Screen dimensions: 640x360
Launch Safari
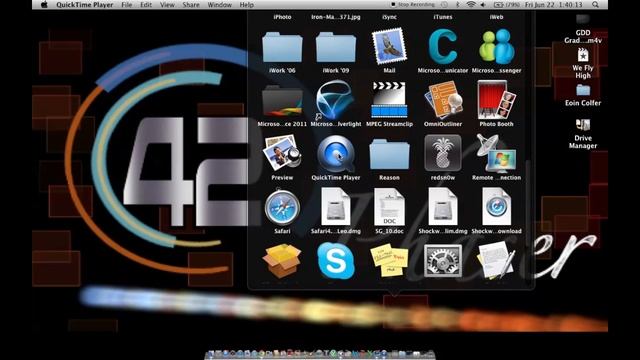tap(282, 207)
